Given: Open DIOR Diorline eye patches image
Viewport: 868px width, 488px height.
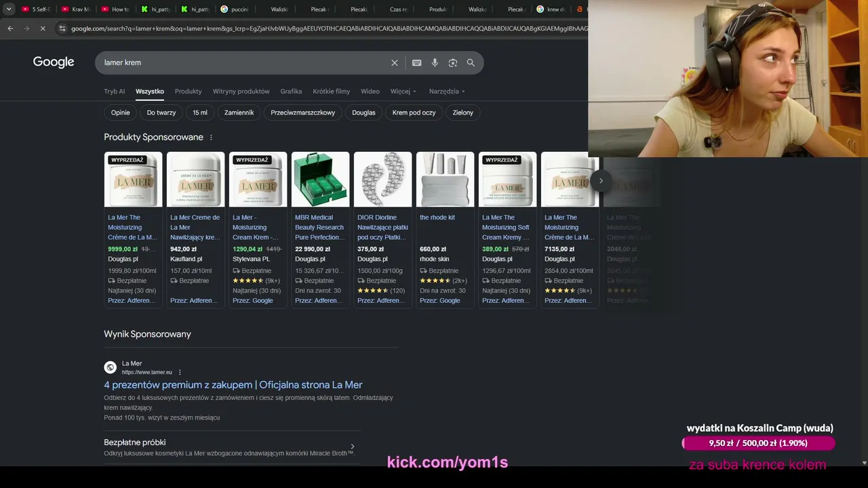Looking at the screenshot, I should click(x=382, y=180).
